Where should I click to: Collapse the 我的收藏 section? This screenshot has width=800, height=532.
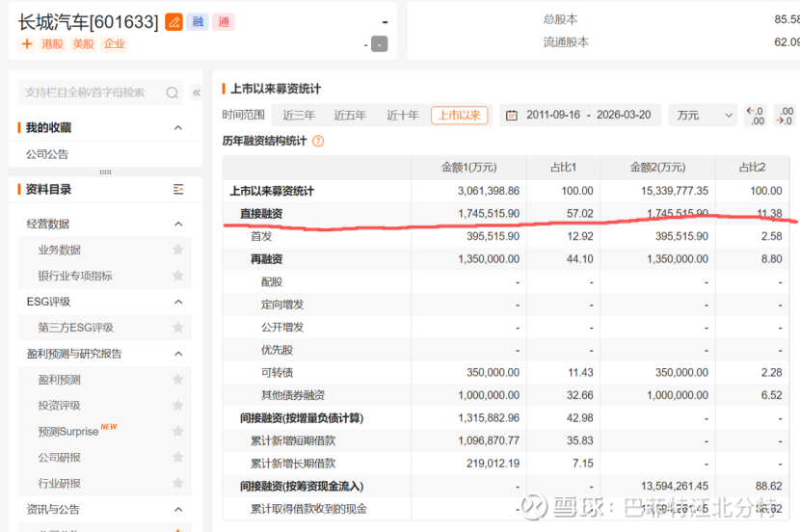[178, 127]
